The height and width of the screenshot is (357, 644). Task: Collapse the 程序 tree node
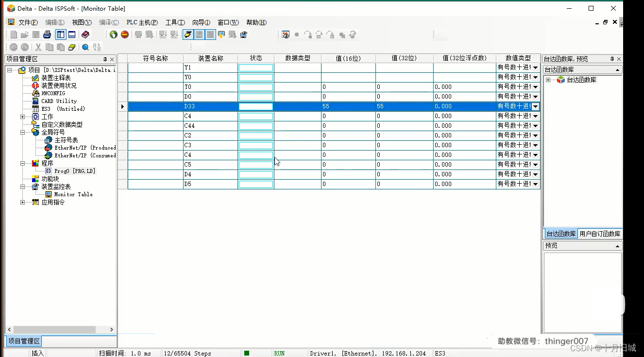coord(22,163)
